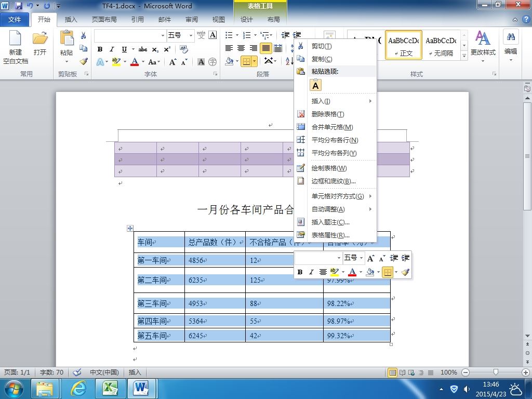The width and height of the screenshot is (532, 399).
Task: Switch to the 页面布局 ribbon tab
Action: pos(104,20)
